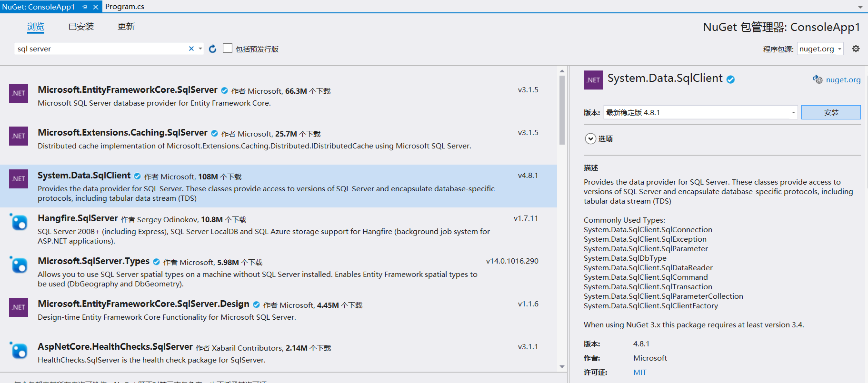Open the Program.cs document tab
This screenshot has width=868, height=383.
pyautogui.click(x=125, y=7)
